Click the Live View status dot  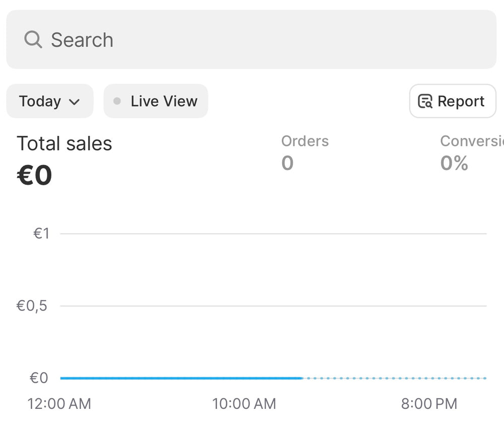pos(117,101)
